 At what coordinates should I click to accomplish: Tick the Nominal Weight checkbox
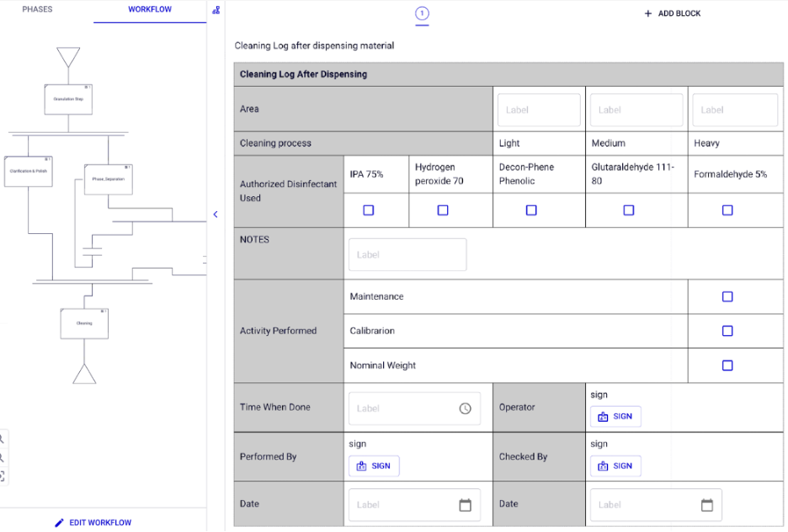727,365
